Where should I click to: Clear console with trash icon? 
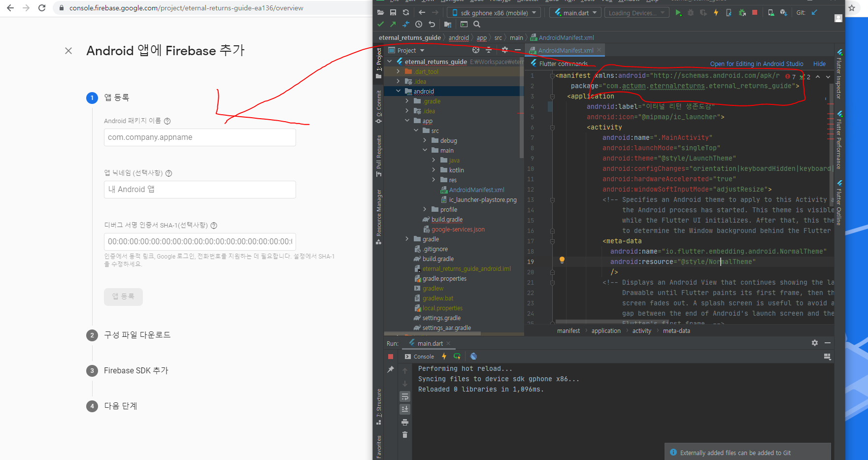click(x=405, y=435)
